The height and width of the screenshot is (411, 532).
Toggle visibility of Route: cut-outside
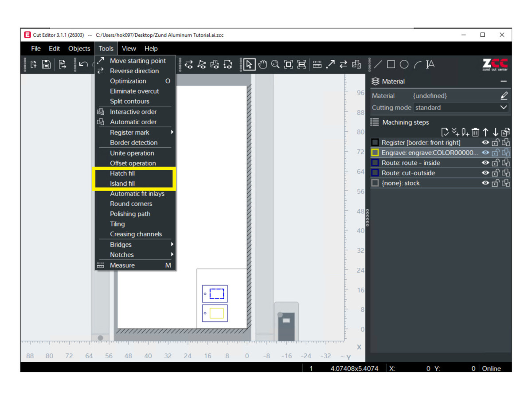485,173
